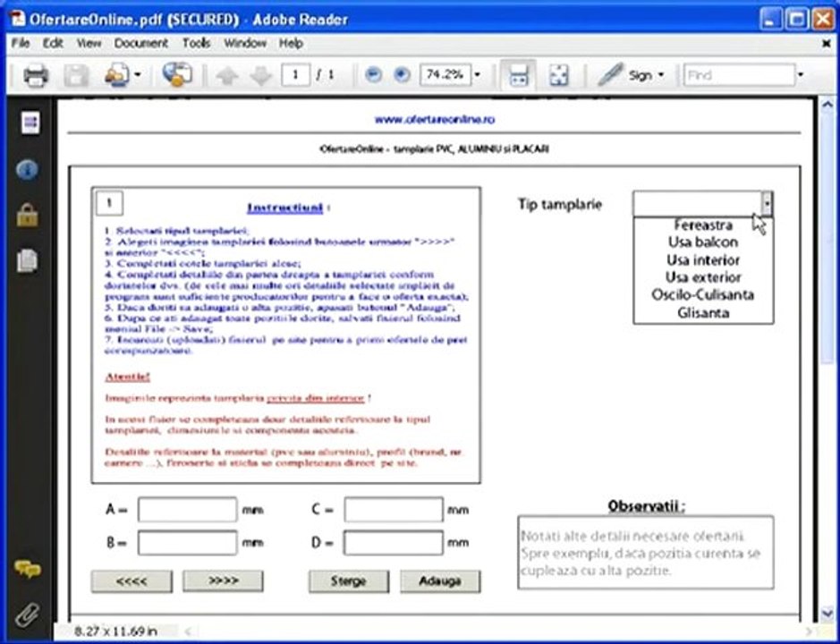Open the blue info panel icon
The image size is (840, 644).
(28, 170)
